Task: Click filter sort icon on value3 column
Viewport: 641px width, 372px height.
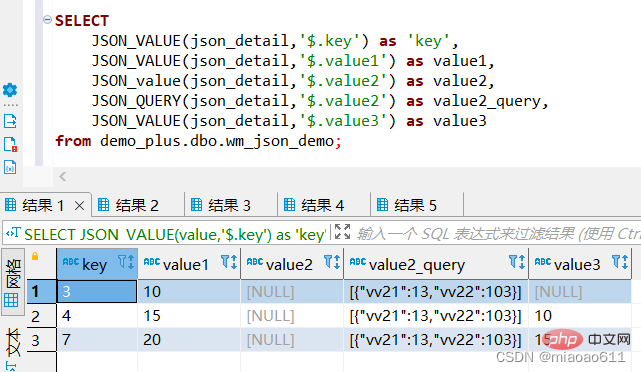Action: (620, 262)
